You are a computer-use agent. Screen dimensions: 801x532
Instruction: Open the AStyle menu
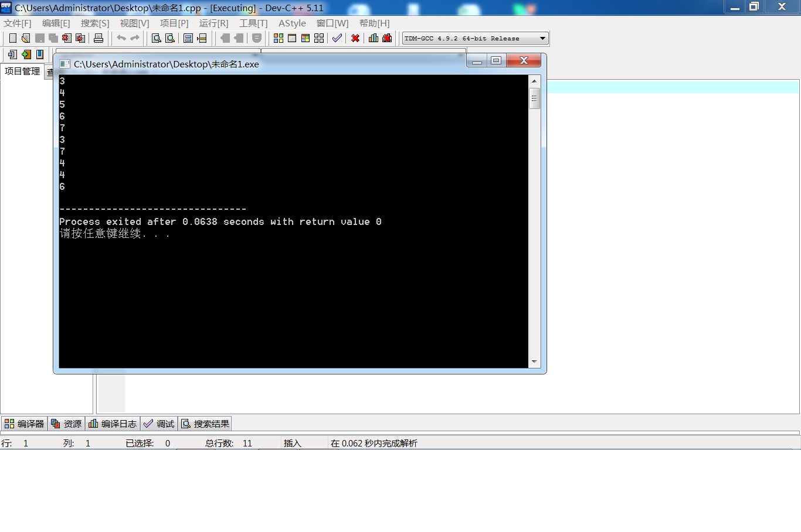(x=292, y=23)
